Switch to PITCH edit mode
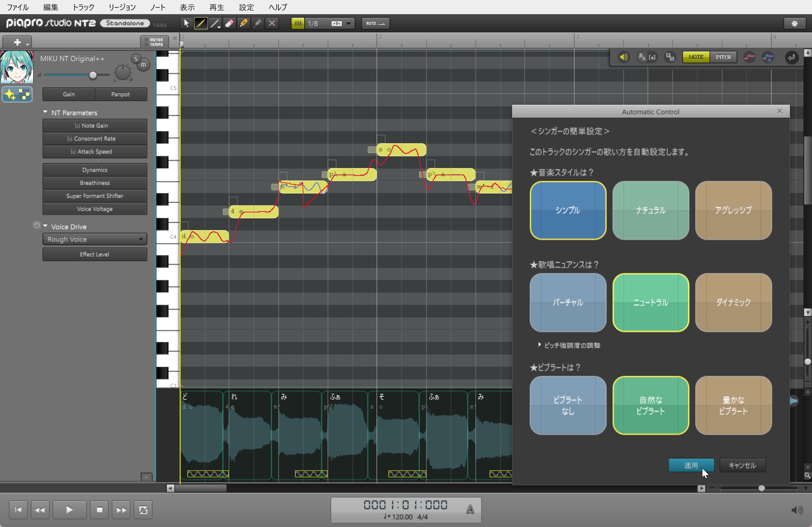Screen dimensions: 812x527 point(723,57)
